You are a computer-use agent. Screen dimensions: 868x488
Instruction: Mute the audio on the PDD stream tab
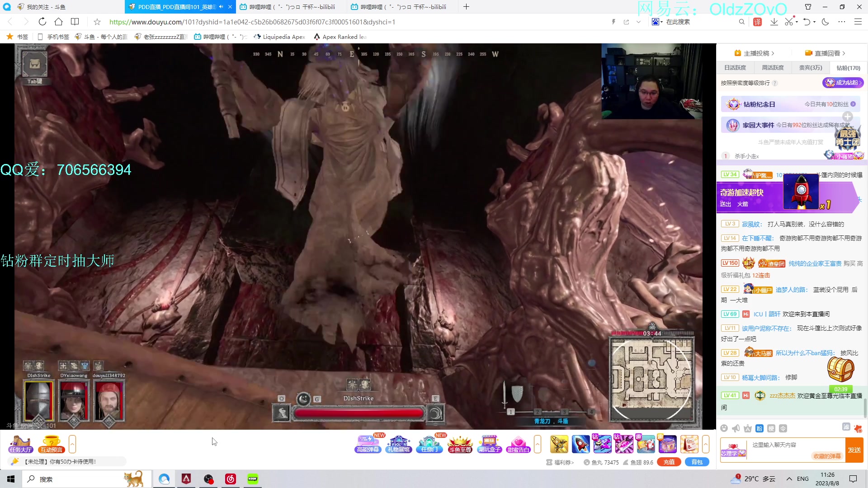pyautogui.click(x=221, y=7)
